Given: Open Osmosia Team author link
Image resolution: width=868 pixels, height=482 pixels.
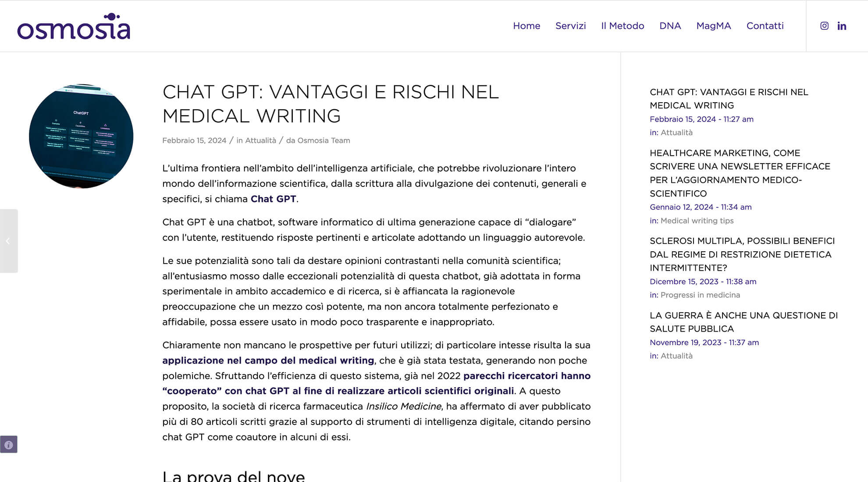Looking at the screenshot, I should (324, 140).
